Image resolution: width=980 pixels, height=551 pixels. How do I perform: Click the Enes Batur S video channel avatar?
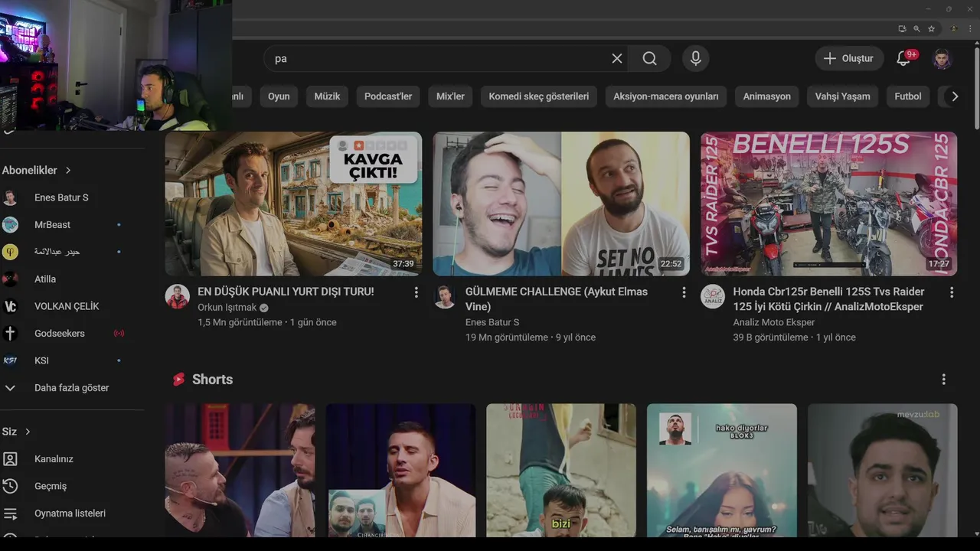(x=445, y=297)
